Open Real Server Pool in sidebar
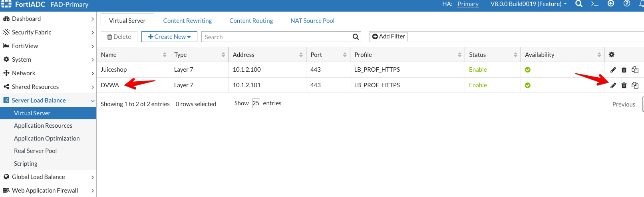Viewport: 644px width, 197px height. click(x=35, y=151)
